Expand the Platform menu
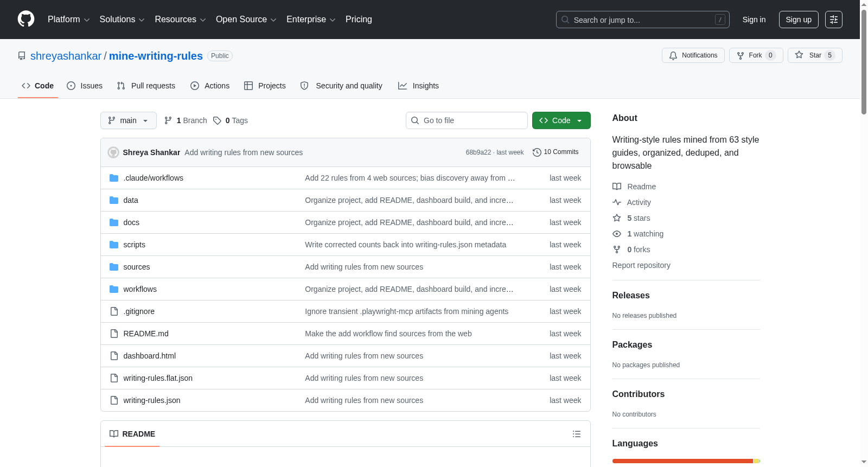Image resolution: width=868 pixels, height=467 pixels. 69,20
